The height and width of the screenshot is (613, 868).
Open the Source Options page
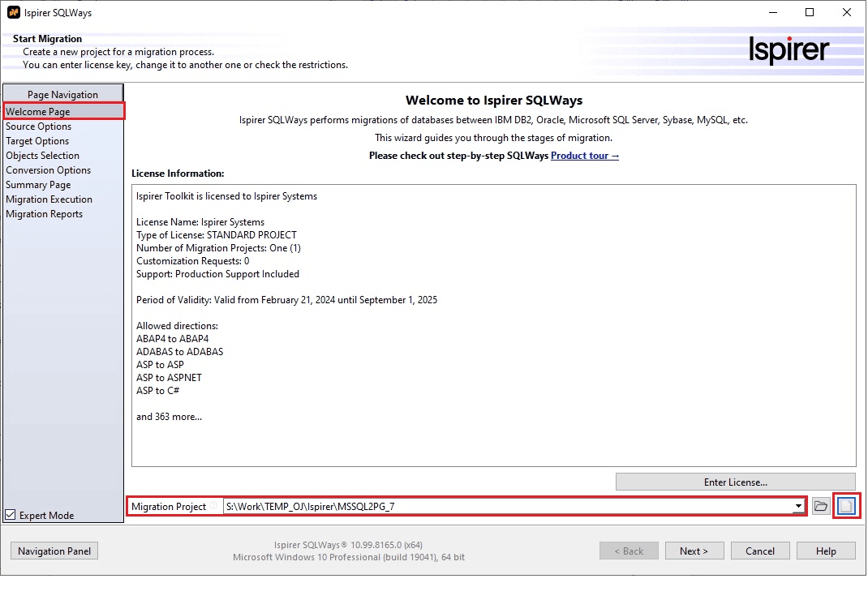point(39,126)
